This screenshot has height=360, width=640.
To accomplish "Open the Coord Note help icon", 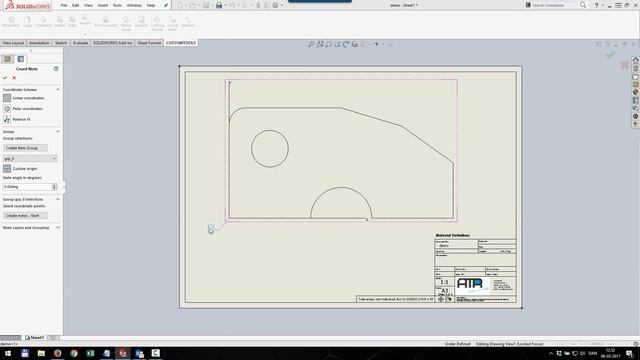I will [x=56, y=69].
